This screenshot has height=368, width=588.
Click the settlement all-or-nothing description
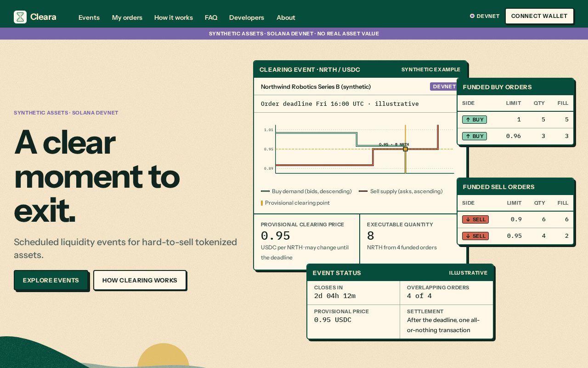[x=443, y=325]
